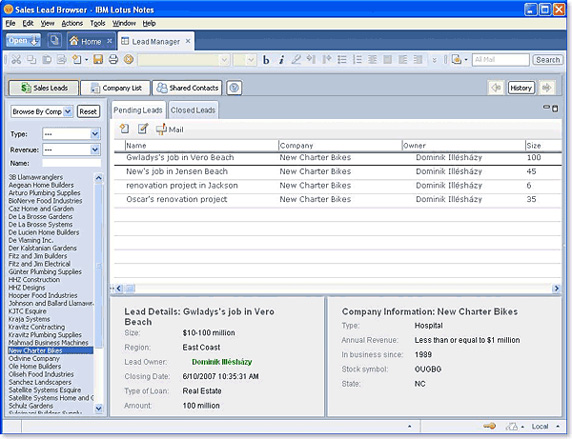Select the New's job in Jensen Beach row
The image size is (572, 439).
pyautogui.click(x=337, y=172)
